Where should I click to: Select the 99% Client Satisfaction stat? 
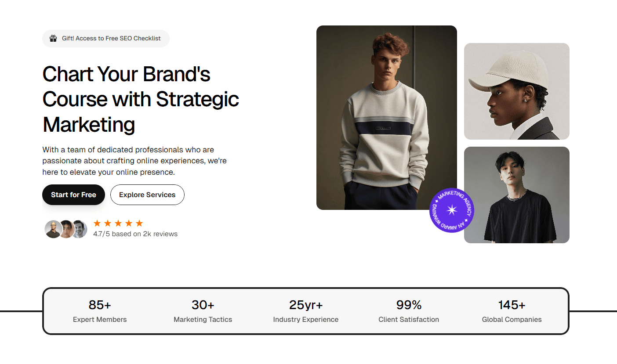[409, 311]
